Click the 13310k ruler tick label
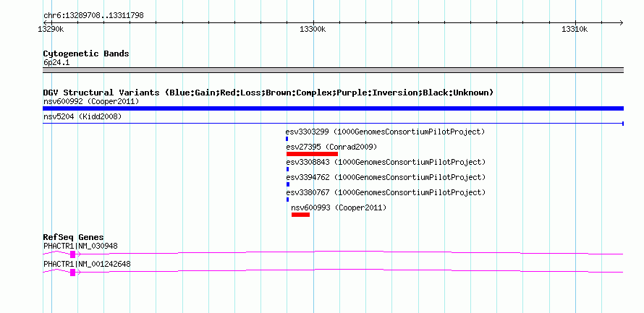 [575, 29]
